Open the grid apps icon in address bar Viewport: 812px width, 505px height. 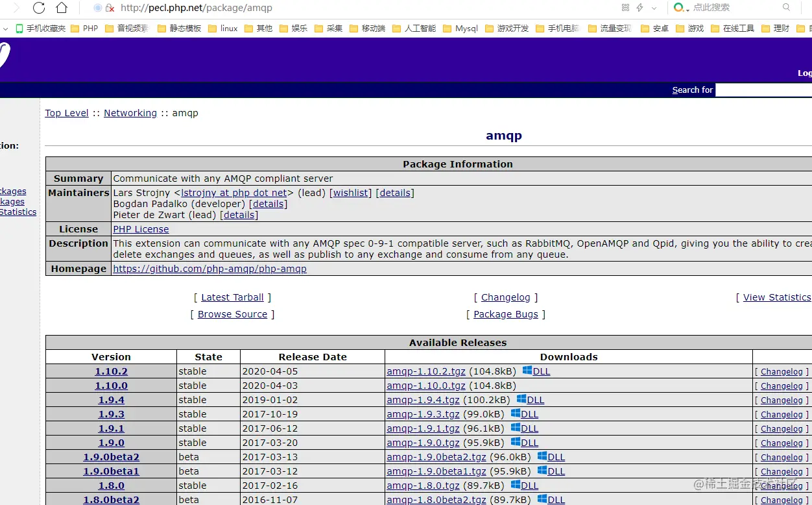[x=625, y=8]
